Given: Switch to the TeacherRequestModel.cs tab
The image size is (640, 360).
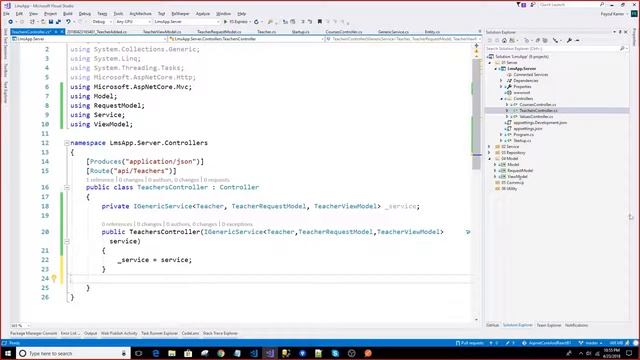Looking at the screenshot, I should pyautogui.click(x=219, y=32).
